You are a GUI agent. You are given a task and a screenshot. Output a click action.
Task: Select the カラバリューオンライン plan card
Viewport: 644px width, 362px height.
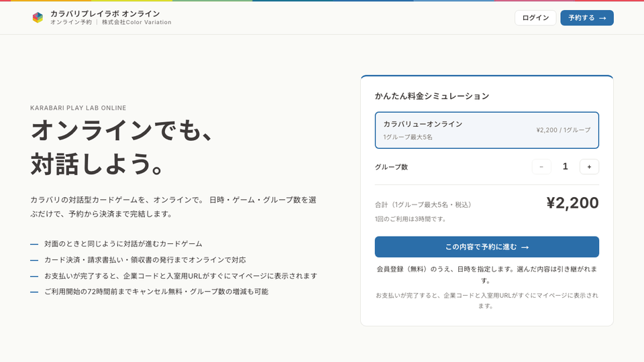487,130
